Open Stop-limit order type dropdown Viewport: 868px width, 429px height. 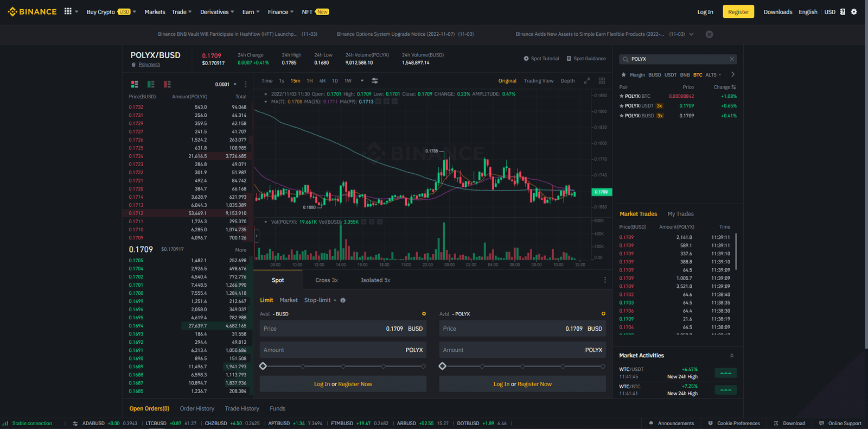(320, 300)
